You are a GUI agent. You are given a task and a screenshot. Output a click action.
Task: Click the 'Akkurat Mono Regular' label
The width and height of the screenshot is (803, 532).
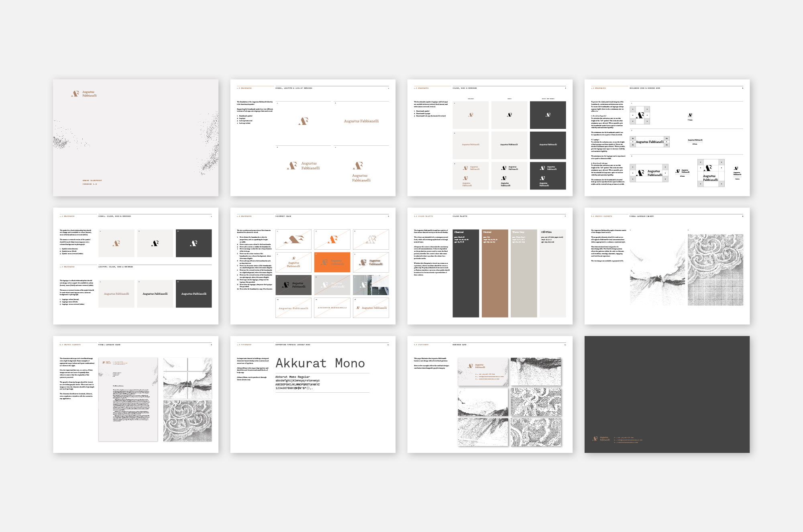293,377
